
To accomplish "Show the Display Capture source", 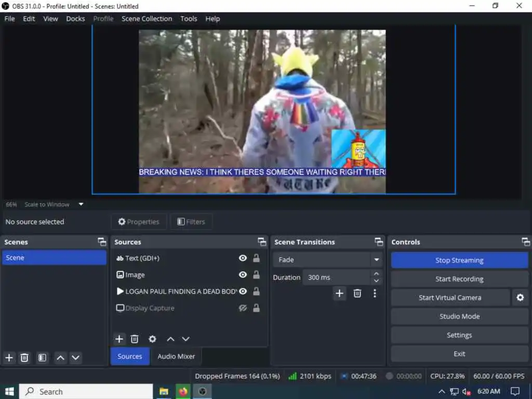I will [243, 308].
